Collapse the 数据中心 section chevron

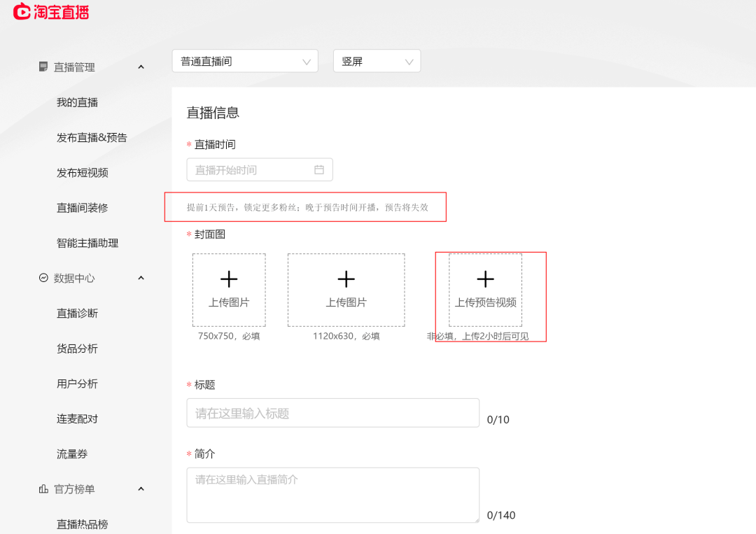[x=141, y=278]
